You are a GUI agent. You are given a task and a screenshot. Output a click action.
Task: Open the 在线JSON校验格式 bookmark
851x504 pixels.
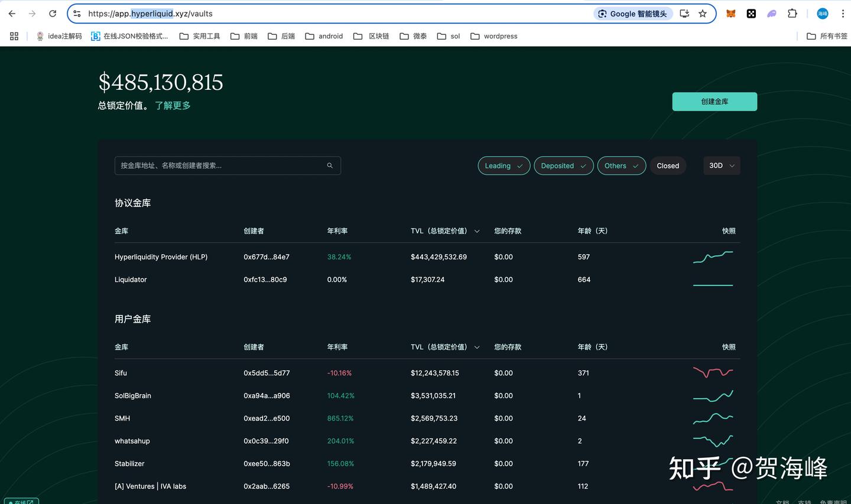(x=129, y=36)
